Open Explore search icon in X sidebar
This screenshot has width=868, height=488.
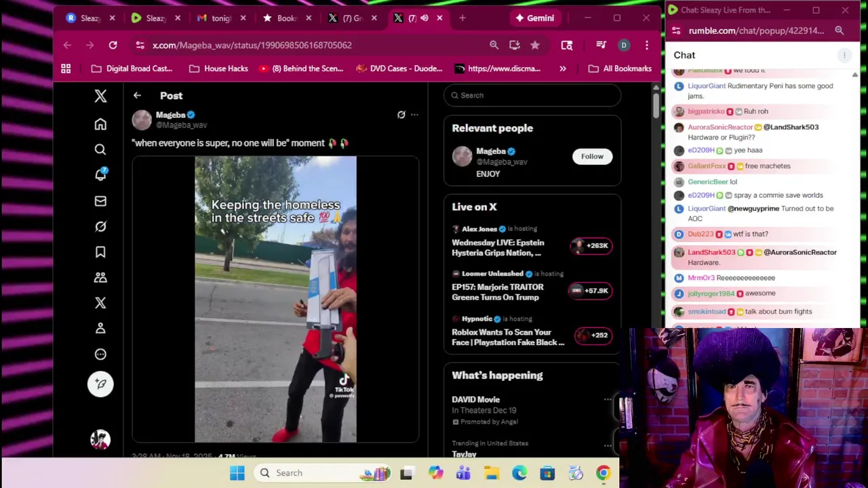click(100, 149)
